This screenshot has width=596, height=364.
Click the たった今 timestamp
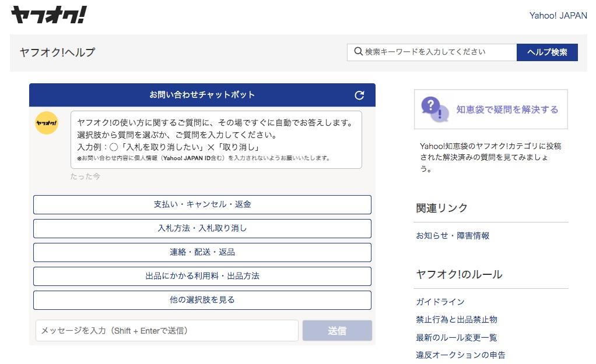pos(85,176)
